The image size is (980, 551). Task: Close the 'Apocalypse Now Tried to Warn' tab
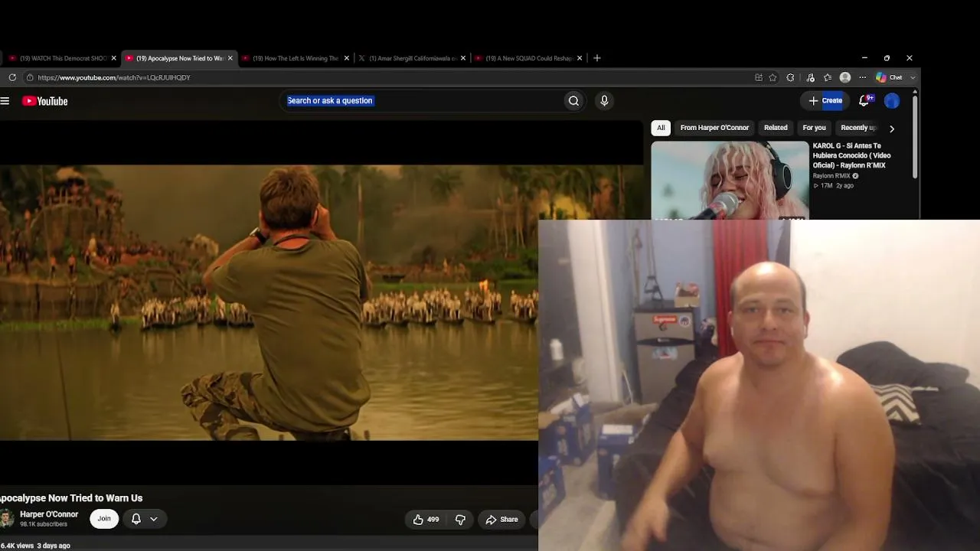point(230,58)
